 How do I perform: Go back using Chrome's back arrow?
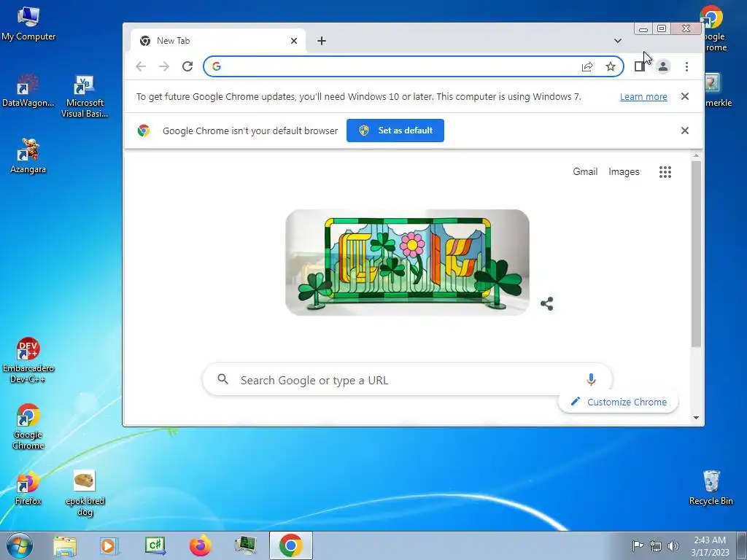point(141,66)
